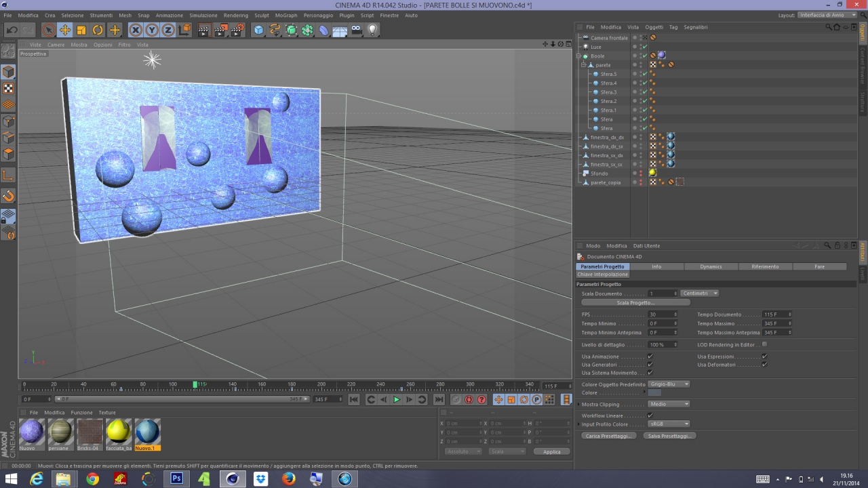This screenshot has width=868, height=488.
Task: Click the Colore swatch in attributes
Action: [x=654, y=392]
